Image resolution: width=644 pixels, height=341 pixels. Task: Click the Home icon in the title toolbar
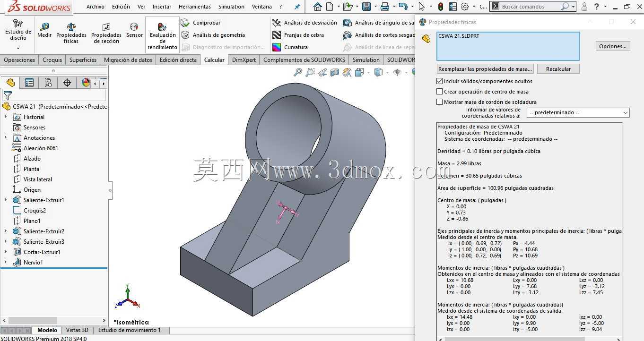318,7
